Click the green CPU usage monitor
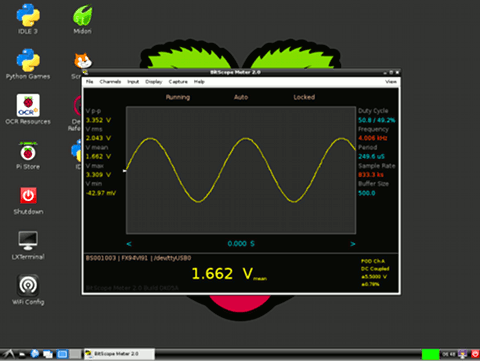 [x=430, y=354]
